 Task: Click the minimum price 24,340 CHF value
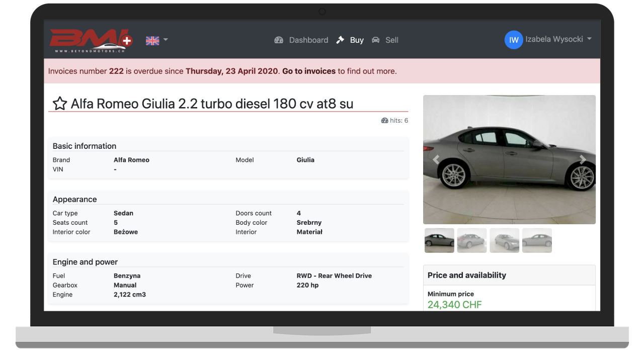(x=454, y=305)
